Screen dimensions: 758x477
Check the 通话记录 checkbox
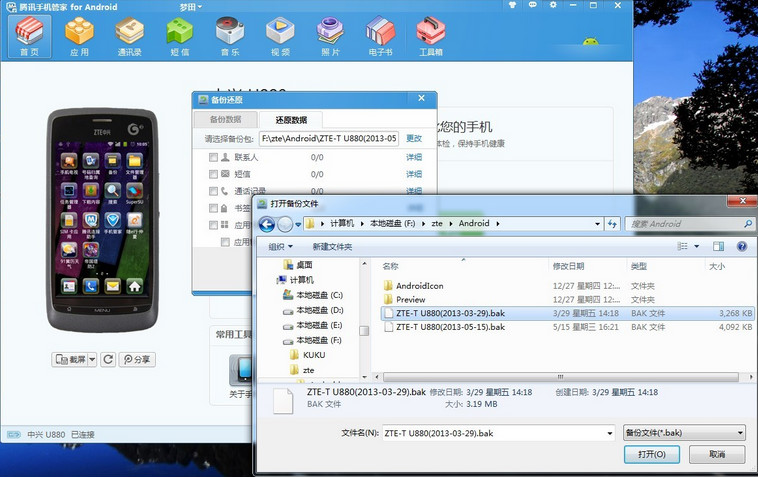(213, 191)
